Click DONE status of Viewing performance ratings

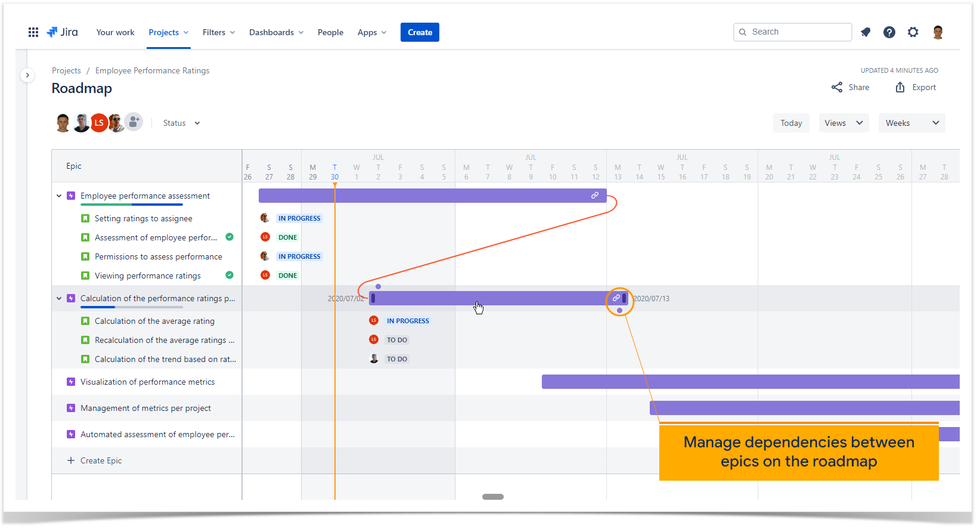(287, 276)
